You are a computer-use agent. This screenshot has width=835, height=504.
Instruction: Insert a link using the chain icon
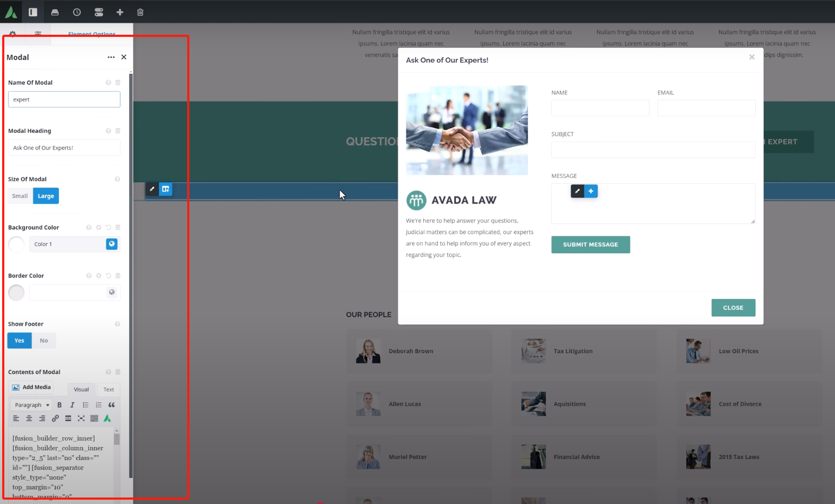pos(55,418)
